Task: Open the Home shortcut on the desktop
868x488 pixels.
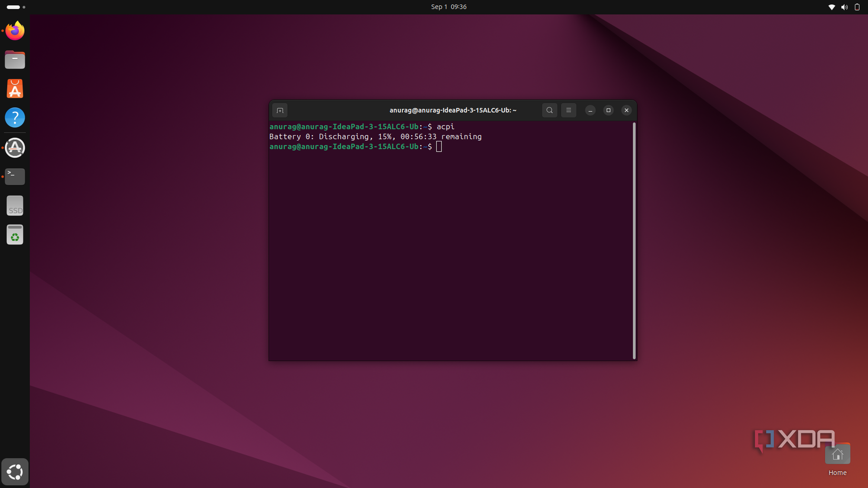Action: [837, 453]
